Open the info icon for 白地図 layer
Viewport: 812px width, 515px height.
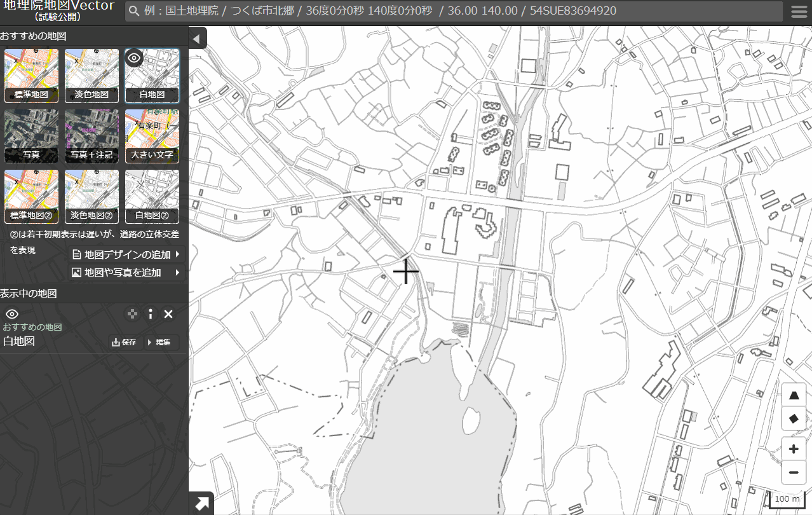coord(151,314)
